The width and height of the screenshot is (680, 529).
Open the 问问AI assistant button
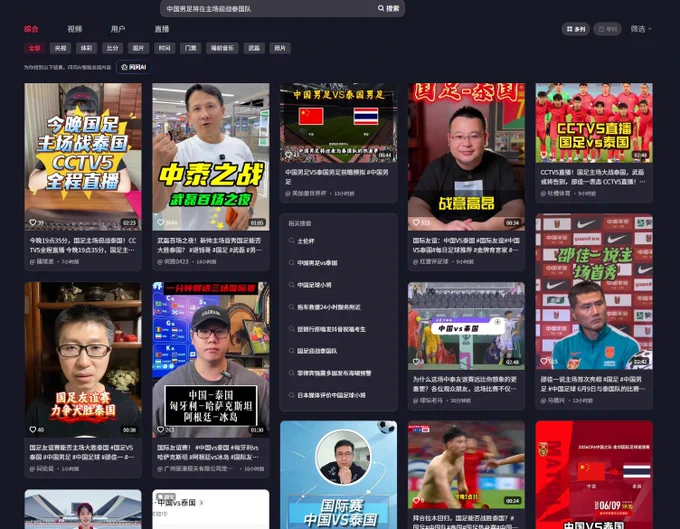[134, 67]
